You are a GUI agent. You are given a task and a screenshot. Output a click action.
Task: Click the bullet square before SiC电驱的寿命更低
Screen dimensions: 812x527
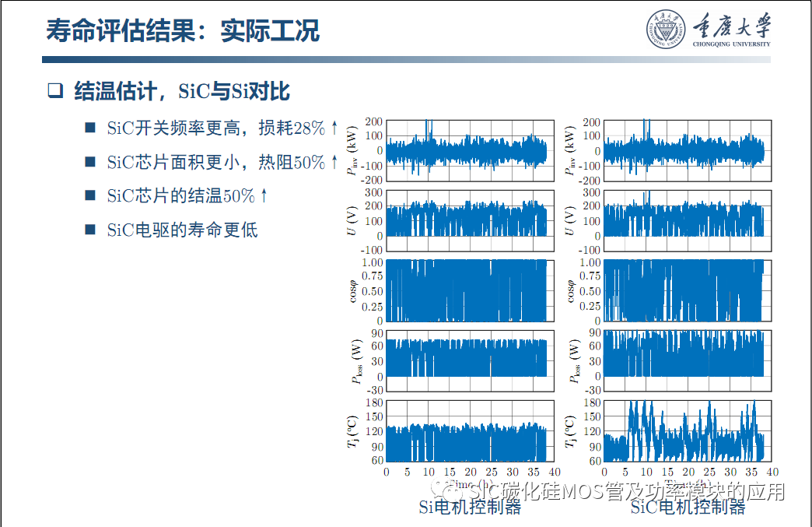coord(89,230)
